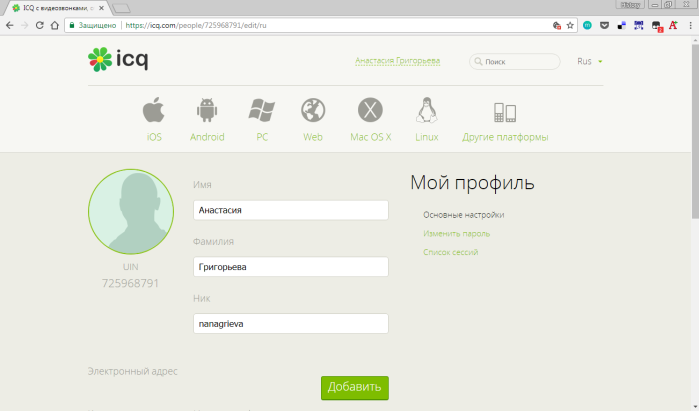
Task: Click the browser address bar URL
Action: (x=196, y=25)
